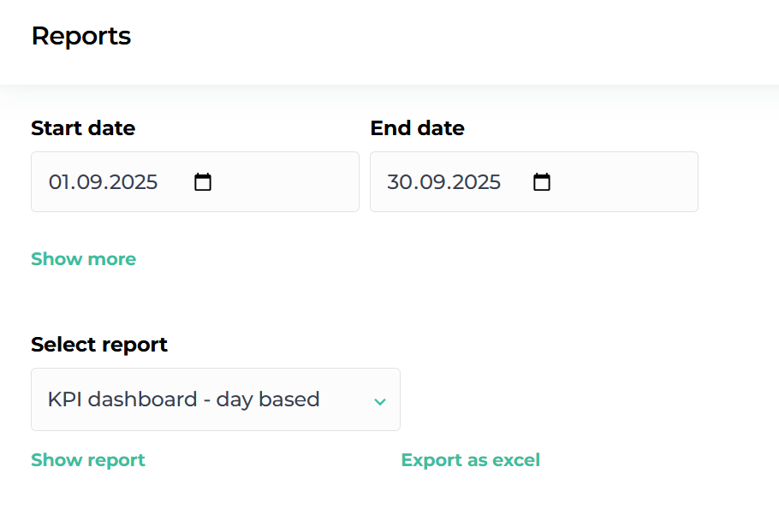The image size is (779, 532).
Task: Click the Reports page heading
Action: coord(81,36)
